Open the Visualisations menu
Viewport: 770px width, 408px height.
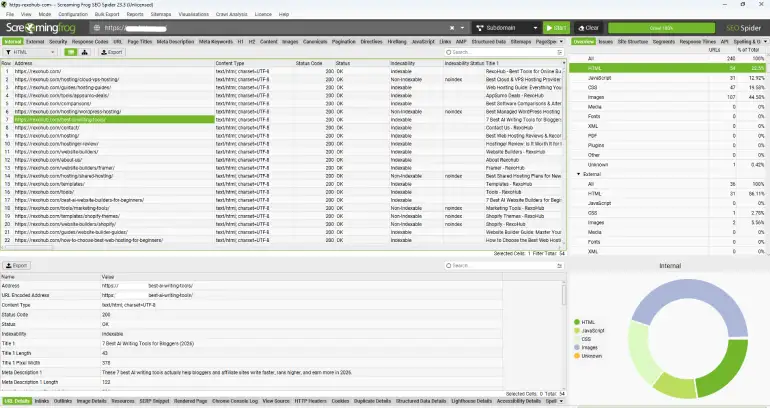point(193,14)
